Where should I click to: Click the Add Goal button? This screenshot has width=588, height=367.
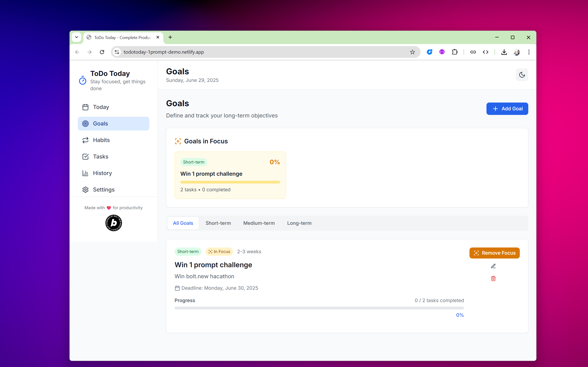[x=507, y=108]
